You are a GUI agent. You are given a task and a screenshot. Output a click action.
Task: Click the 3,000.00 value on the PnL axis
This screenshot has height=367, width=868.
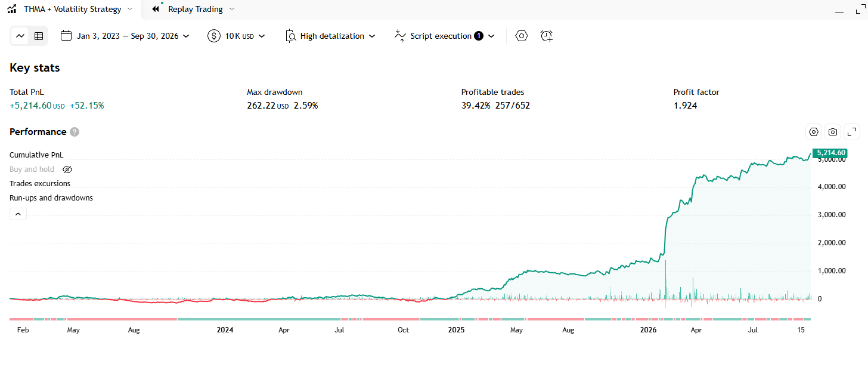point(832,215)
